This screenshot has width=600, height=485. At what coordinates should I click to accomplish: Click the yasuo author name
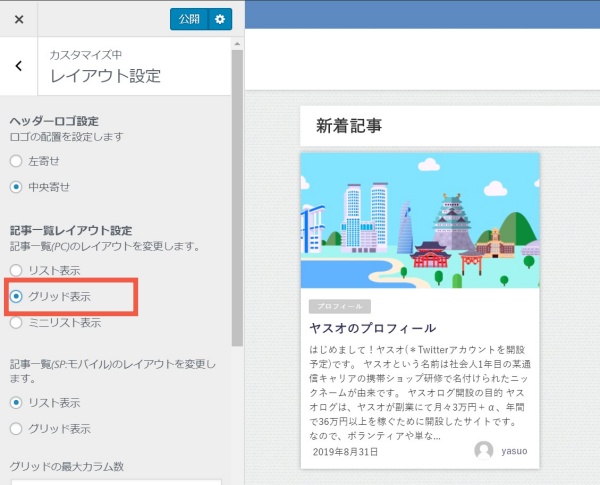click(517, 452)
